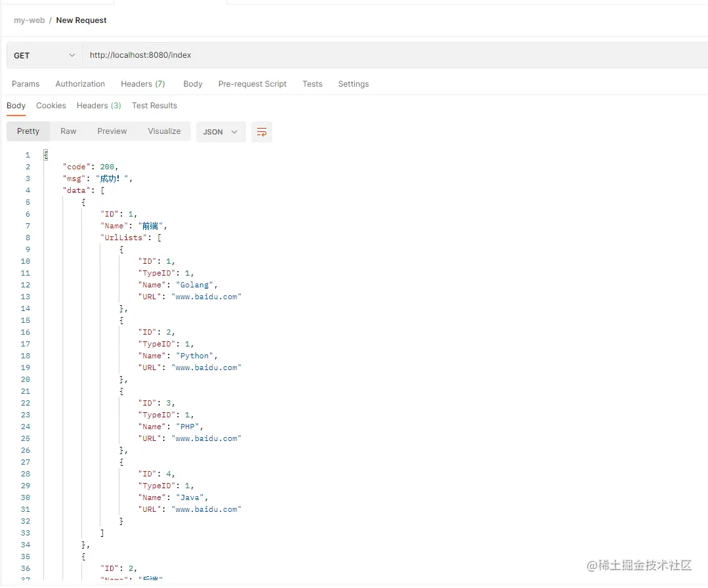Toggle the wrap lines icon
Viewport: 708px width, 588px height.
[261, 132]
